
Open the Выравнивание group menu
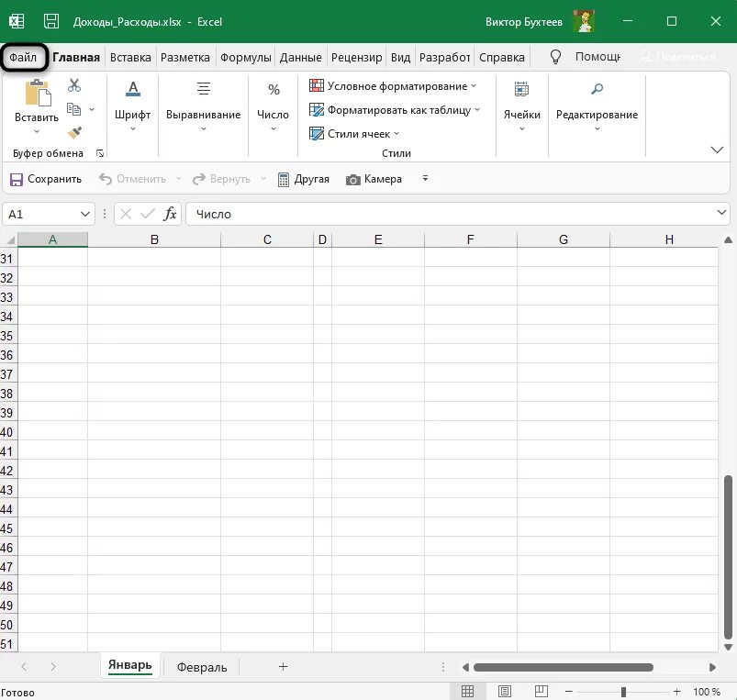pos(203,107)
